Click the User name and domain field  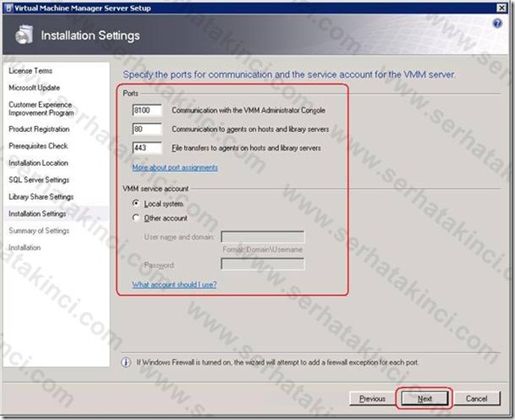point(262,237)
